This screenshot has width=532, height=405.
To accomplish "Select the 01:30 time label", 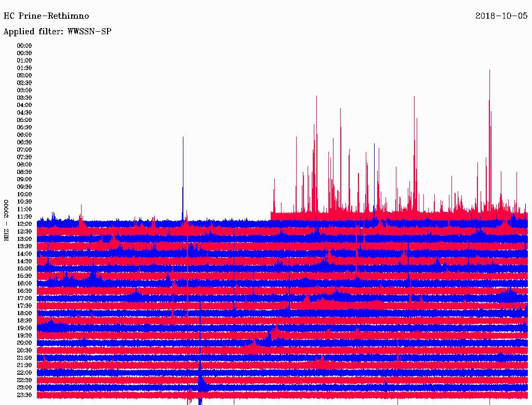I will (x=24, y=68).
